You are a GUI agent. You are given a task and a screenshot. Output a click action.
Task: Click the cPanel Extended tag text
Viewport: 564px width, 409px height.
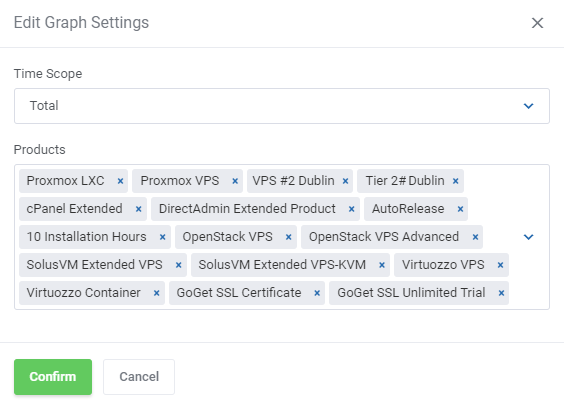(x=74, y=209)
